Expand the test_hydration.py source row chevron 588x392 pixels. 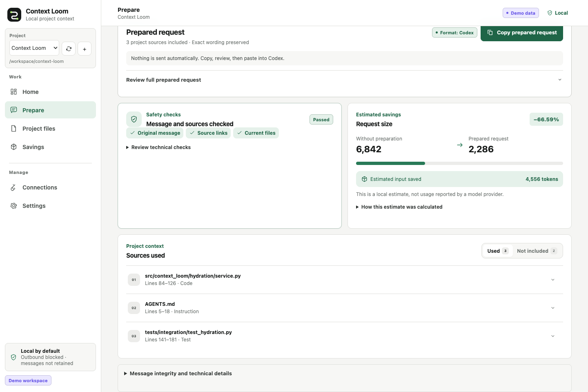tap(553, 336)
